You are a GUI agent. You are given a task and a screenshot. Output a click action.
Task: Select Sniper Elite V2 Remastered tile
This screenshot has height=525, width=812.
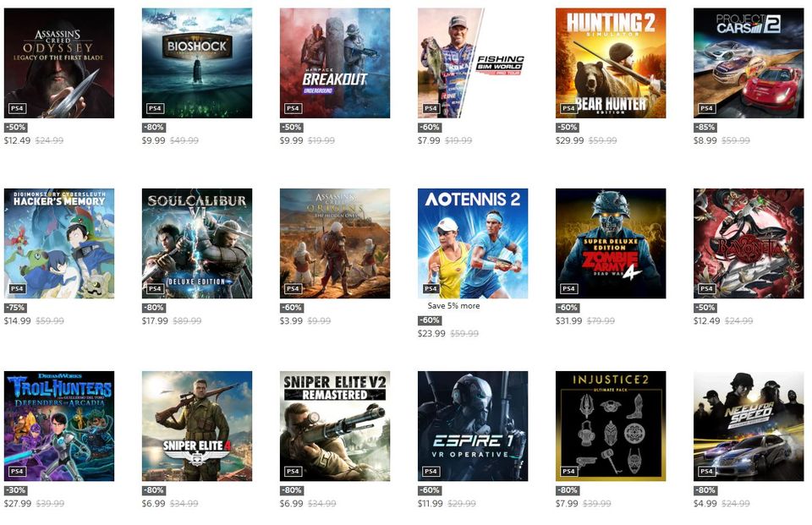[x=335, y=426]
